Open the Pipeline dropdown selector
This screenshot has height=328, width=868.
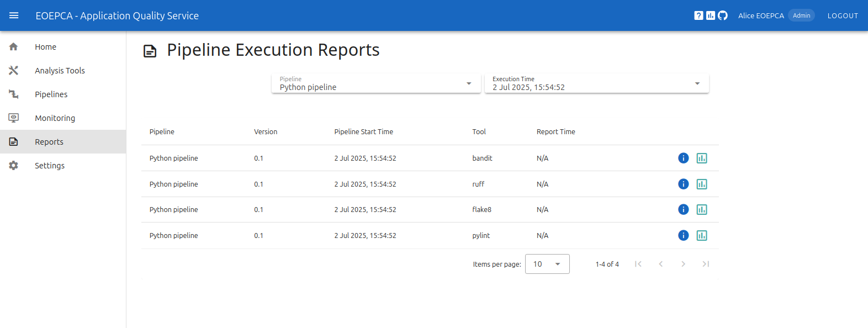[376, 83]
